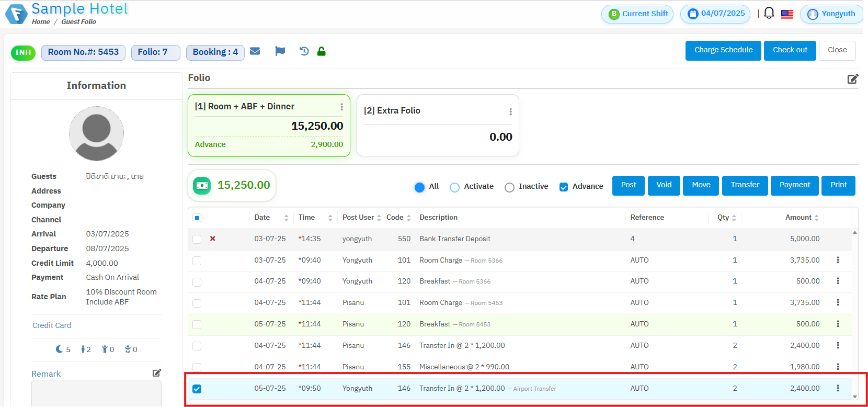The image size is (868, 407).
Task: Edit the Remark with pencil icon
Action: 156,373
